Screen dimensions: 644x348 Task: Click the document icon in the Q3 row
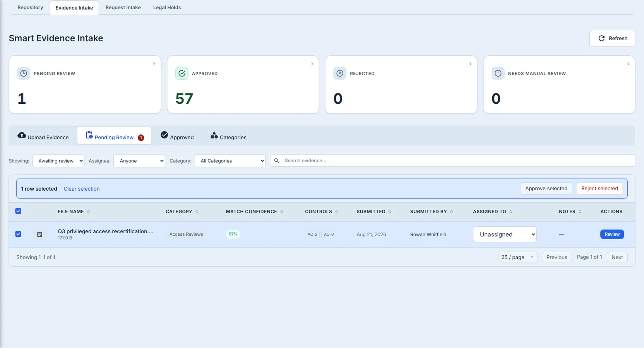tap(39, 234)
